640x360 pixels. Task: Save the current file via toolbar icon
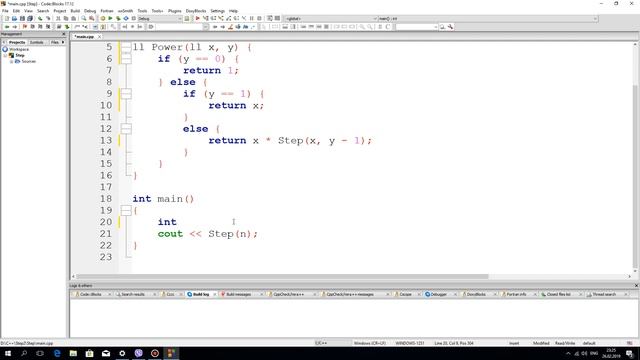click(22, 18)
